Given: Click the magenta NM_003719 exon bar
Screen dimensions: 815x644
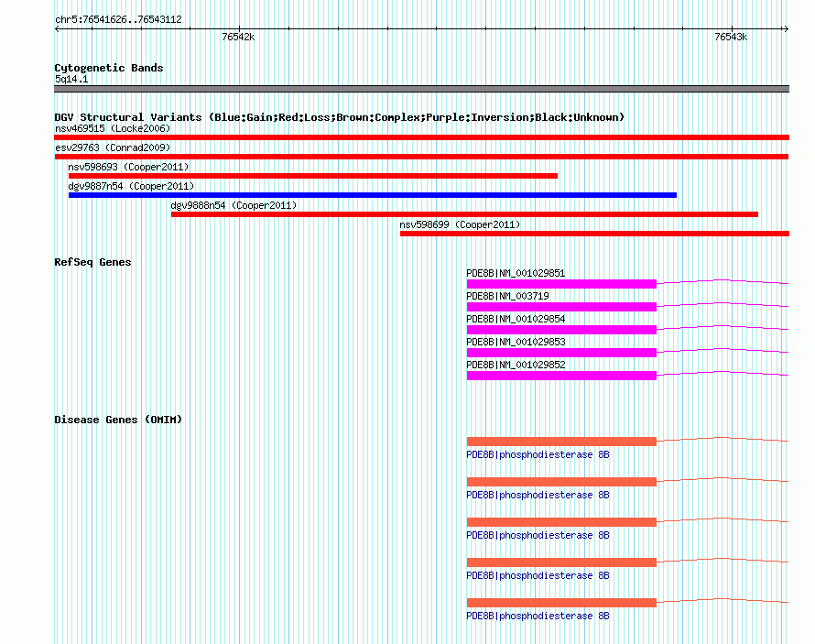Looking at the screenshot, I should tap(562, 307).
